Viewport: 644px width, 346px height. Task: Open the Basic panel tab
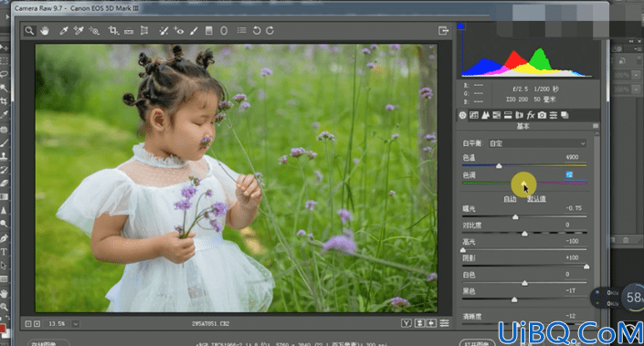pyautogui.click(x=462, y=115)
